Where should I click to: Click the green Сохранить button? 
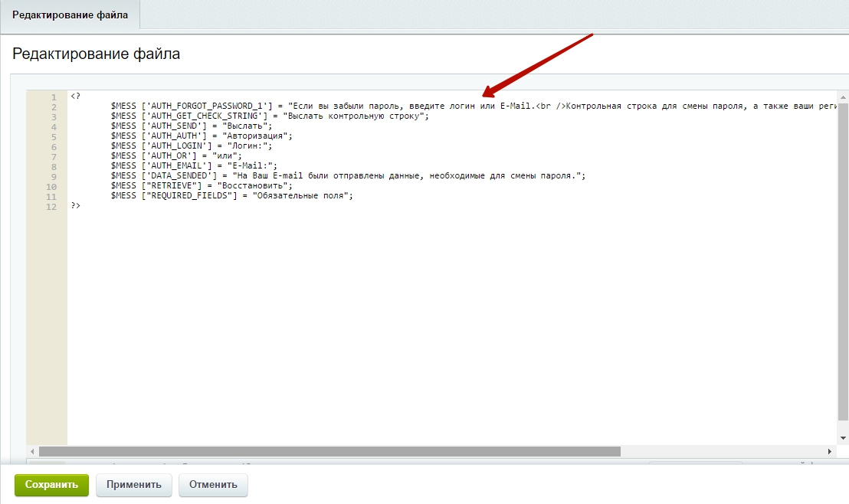click(x=51, y=485)
